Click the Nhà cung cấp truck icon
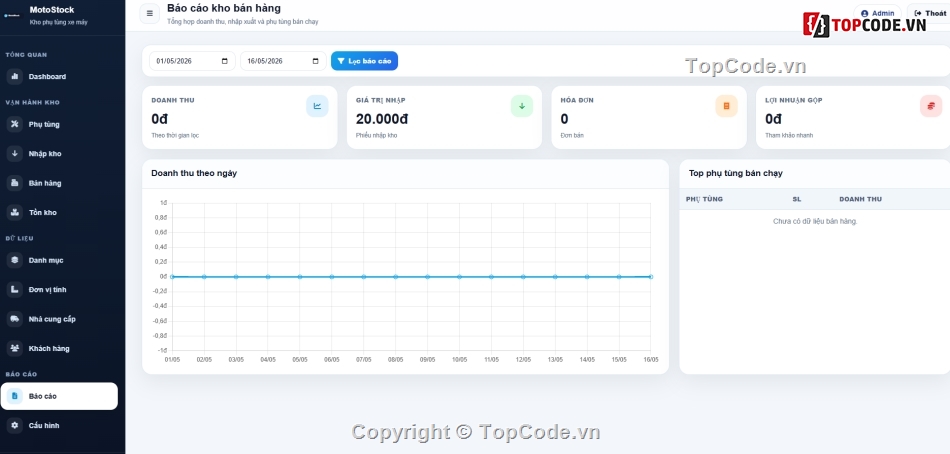 pos(15,319)
